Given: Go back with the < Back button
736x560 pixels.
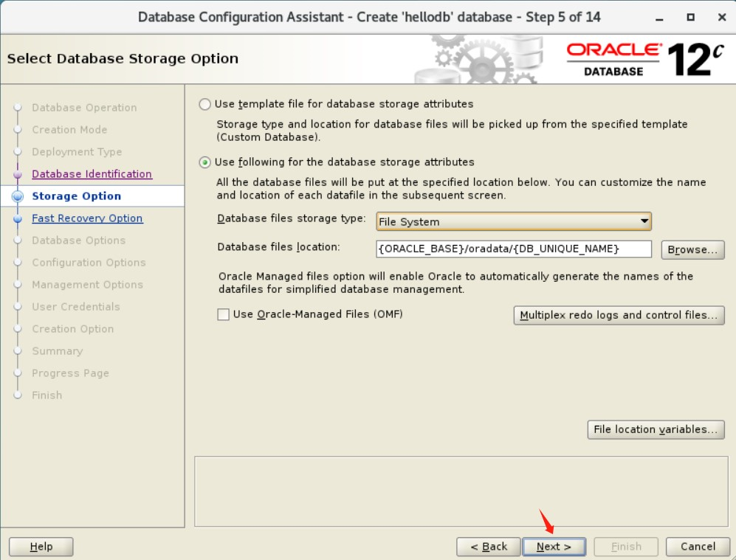Looking at the screenshot, I should point(489,547).
